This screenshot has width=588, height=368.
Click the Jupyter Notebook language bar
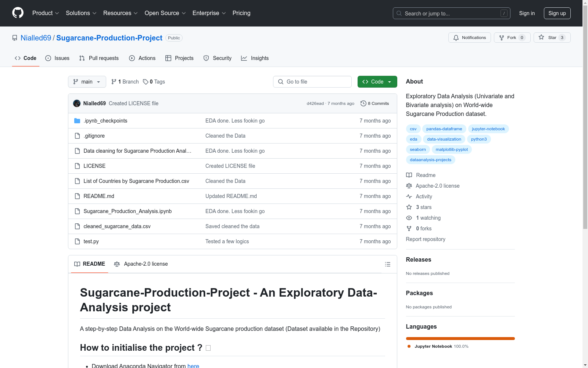point(460,339)
